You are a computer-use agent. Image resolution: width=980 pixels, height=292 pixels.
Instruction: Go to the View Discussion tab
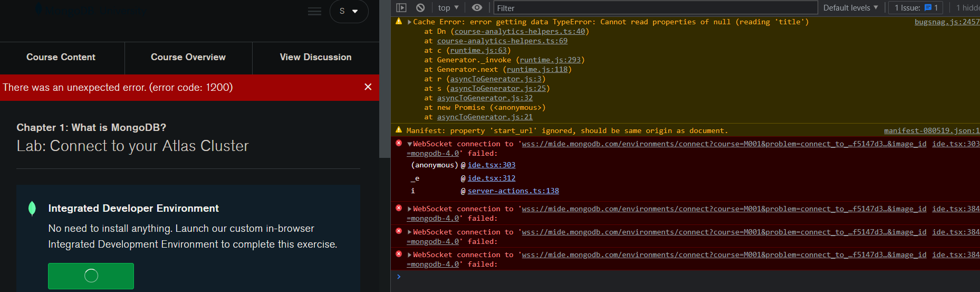315,57
